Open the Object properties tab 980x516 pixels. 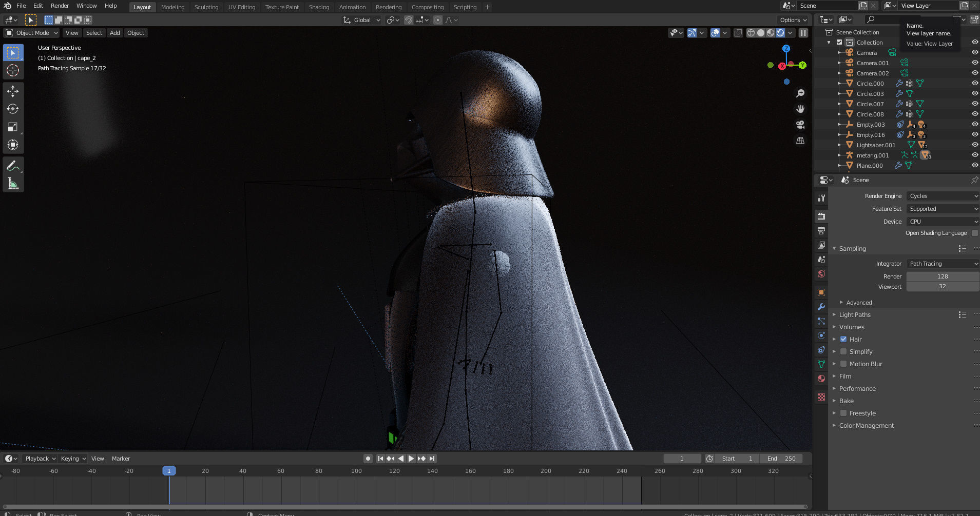(821, 292)
